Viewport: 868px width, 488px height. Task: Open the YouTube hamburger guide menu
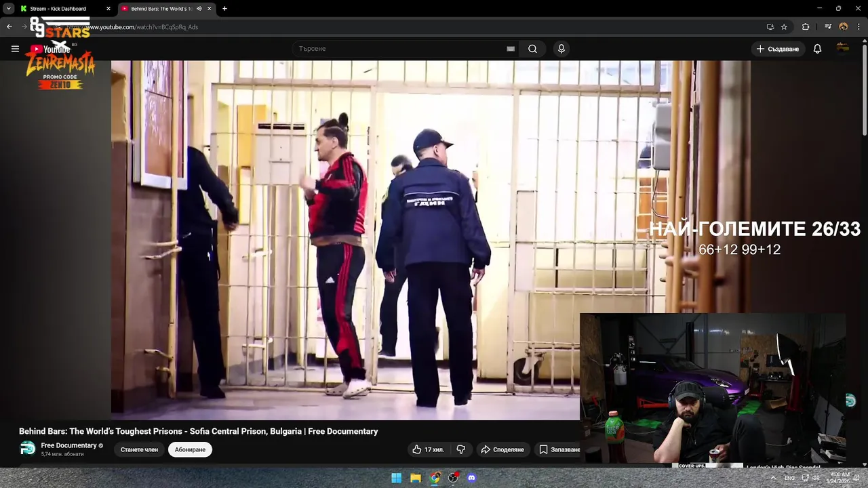coord(15,49)
